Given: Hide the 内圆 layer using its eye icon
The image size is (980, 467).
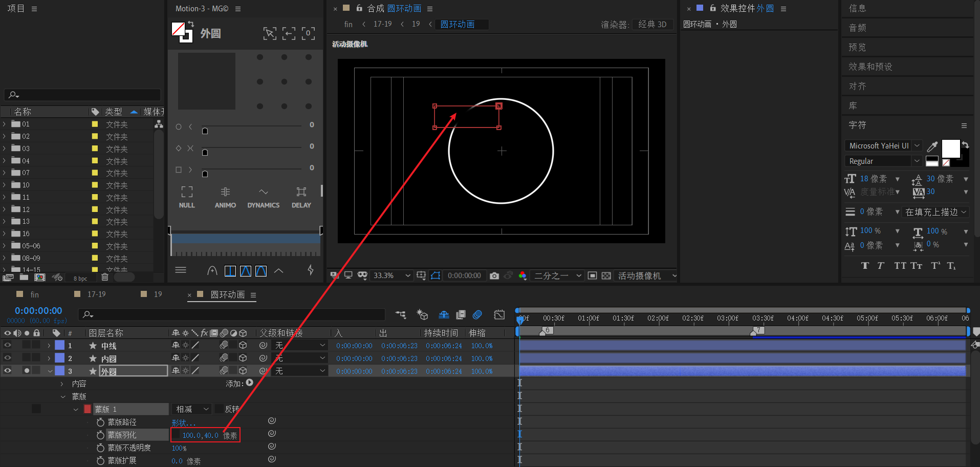Looking at the screenshot, I should tap(8, 358).
